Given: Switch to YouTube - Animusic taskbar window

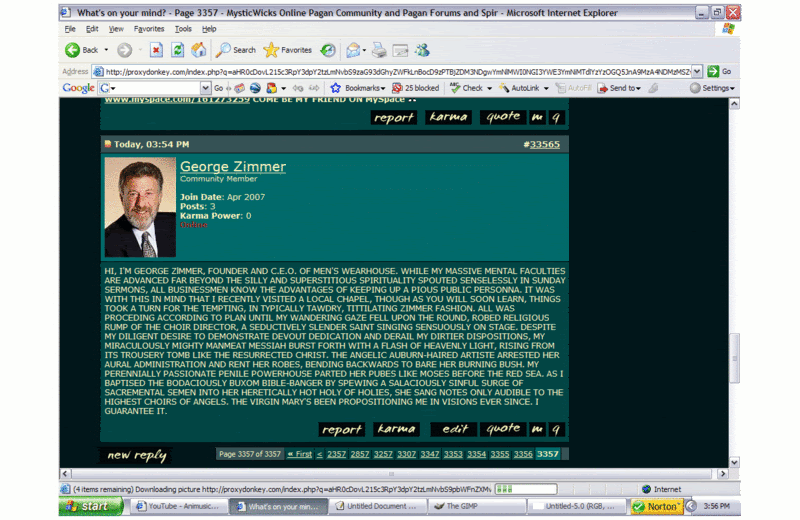Looking at the screenshot, I should pyautogui.click(x=178, y=506).
